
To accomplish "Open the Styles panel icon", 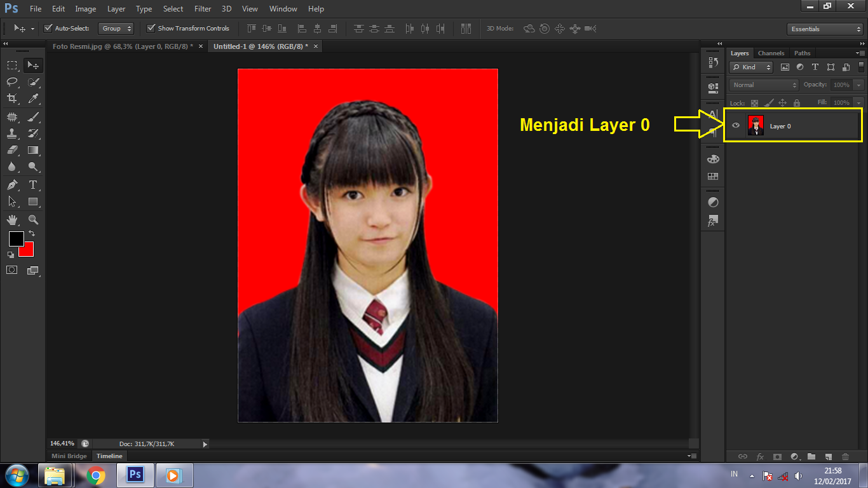I will click(x=713, y=222).
